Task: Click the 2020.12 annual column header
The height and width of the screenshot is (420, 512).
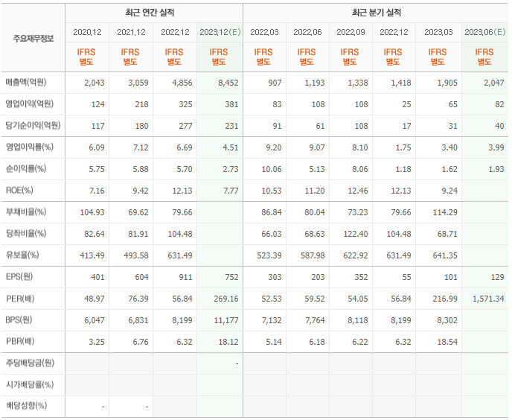Action: [87, 32]
